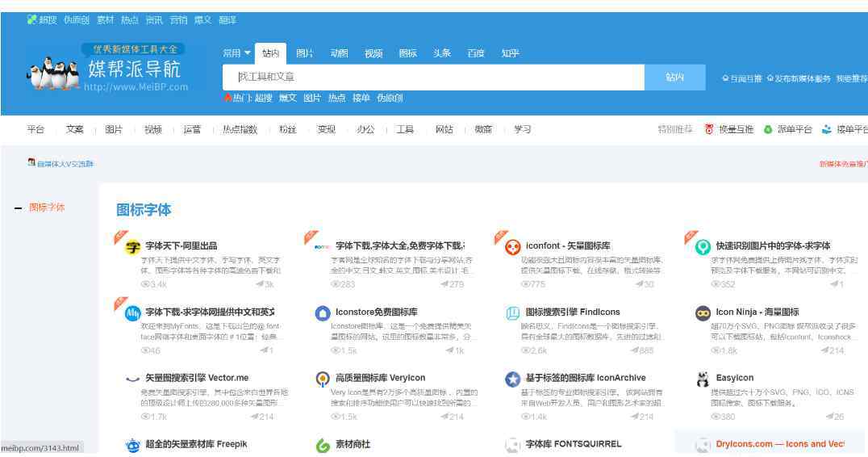Click the Freepik robot icon
The height and width of the screenshot is (457, 868).
tap(133, 445)
